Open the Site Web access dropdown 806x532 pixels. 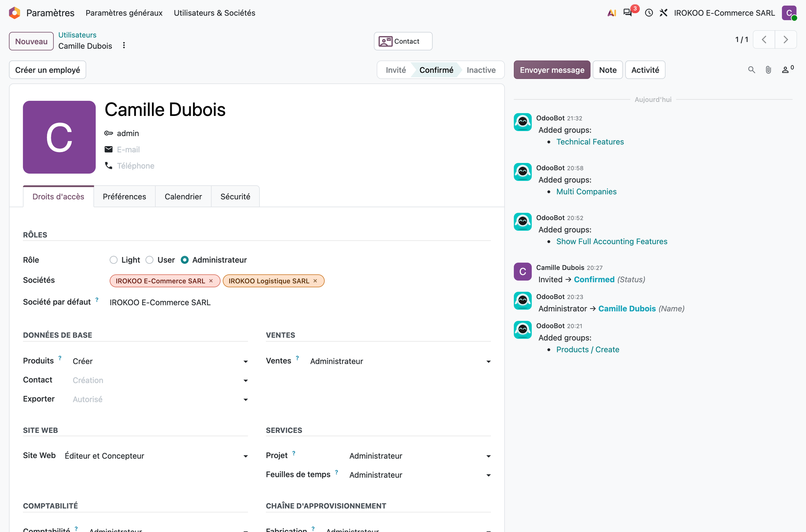tap(157, 456)
